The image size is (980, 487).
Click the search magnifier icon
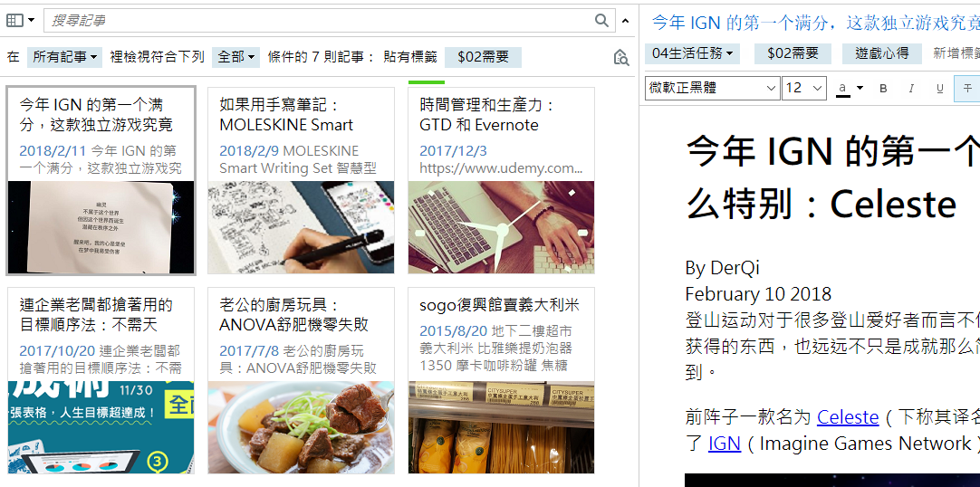pos(602,21)
